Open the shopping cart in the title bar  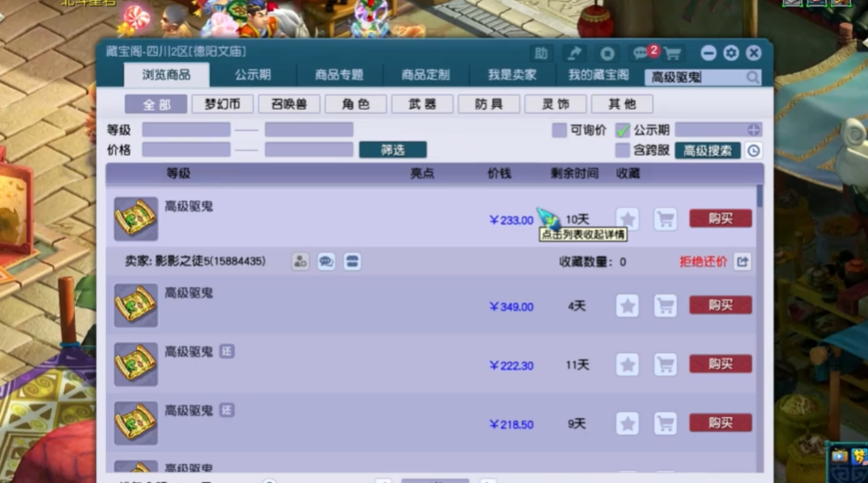tap(672, 53)
